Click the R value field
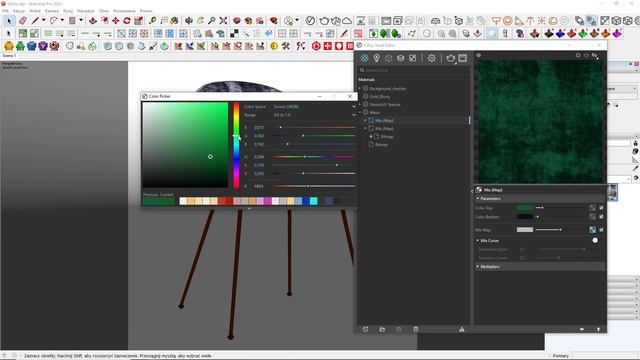Viewport: 640px width, 360px height. (x=259, y=127)
